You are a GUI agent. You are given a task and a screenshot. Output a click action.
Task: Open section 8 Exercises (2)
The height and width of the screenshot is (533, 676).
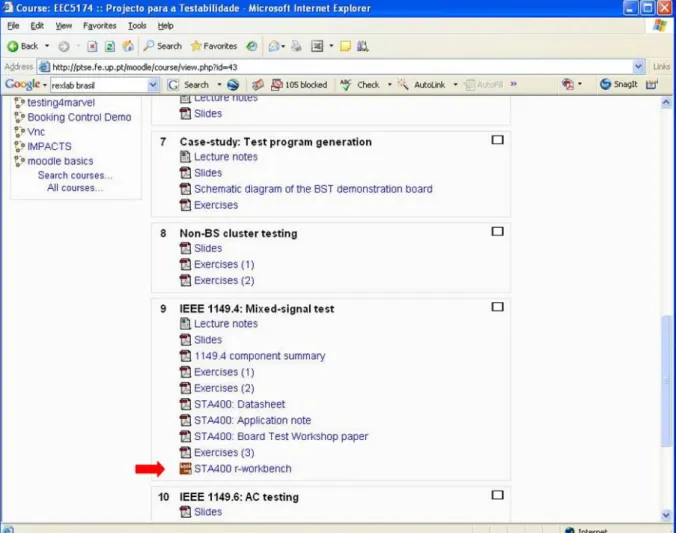pos(224,280)
